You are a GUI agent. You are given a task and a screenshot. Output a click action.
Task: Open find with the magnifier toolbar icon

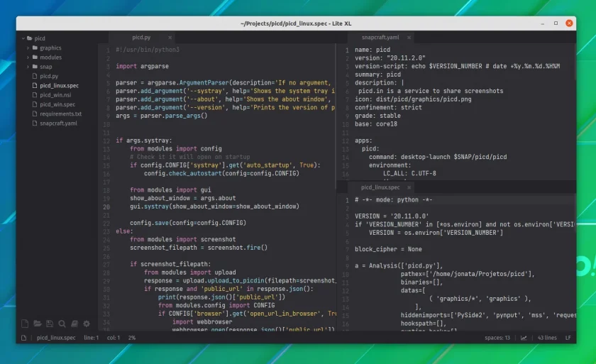point(62,324)
